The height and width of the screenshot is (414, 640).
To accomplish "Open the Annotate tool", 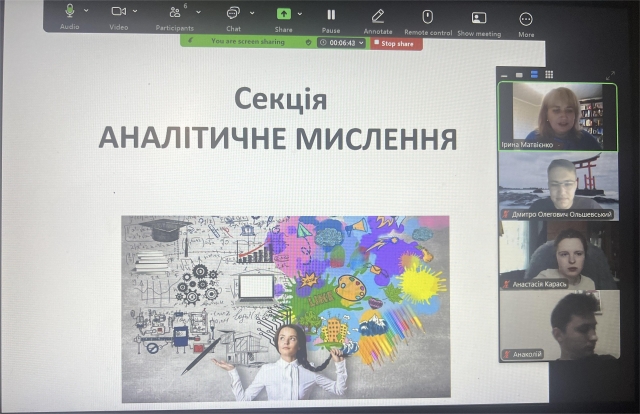I will click(378, 15).
